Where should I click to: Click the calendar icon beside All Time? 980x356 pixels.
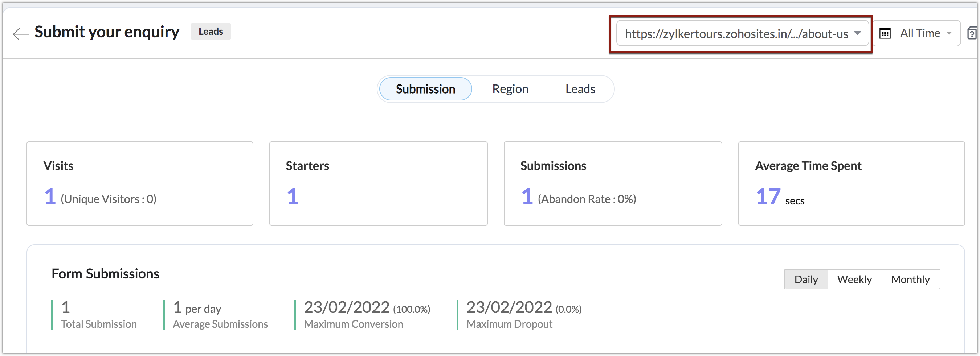pos(885,33)
